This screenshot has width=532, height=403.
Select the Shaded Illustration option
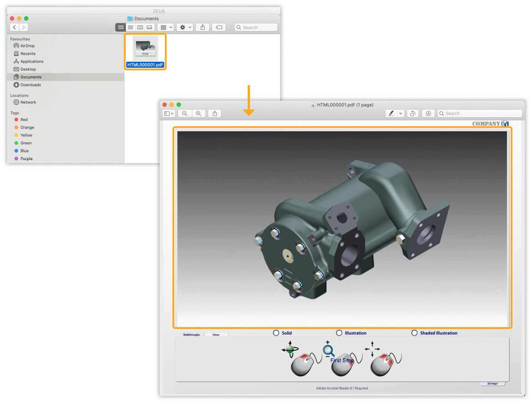[414, 333]
